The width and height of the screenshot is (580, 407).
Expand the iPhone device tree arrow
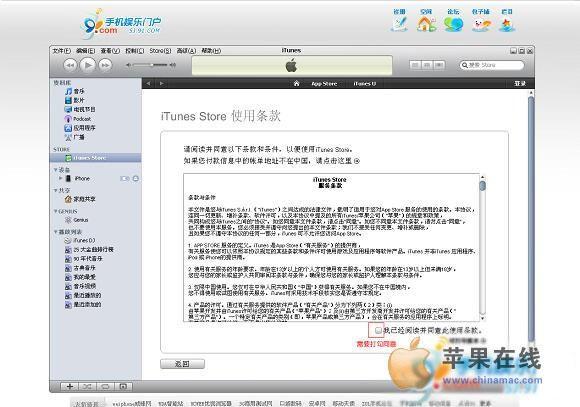click(61, 178)
